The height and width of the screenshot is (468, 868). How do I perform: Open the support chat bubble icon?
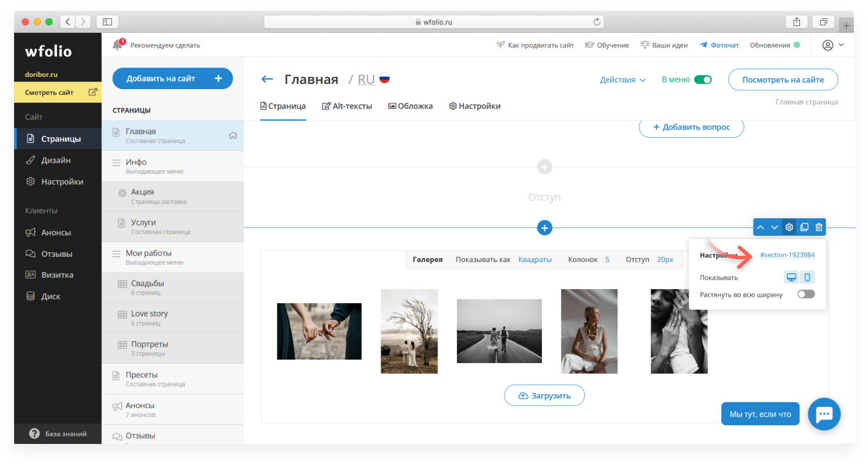(824, 414)
